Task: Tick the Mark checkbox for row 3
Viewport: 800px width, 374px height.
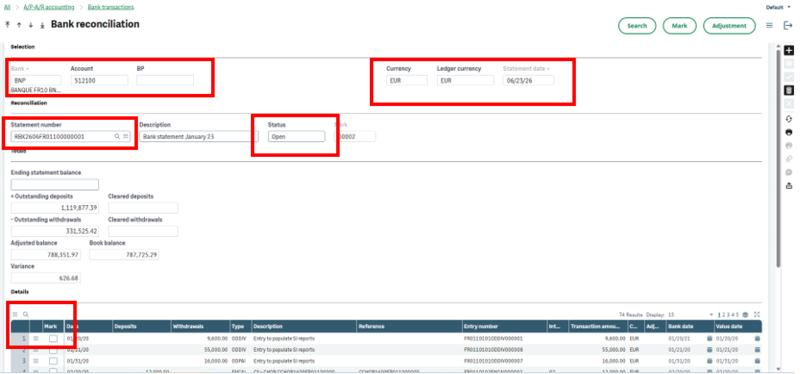Action: [53, 361]
